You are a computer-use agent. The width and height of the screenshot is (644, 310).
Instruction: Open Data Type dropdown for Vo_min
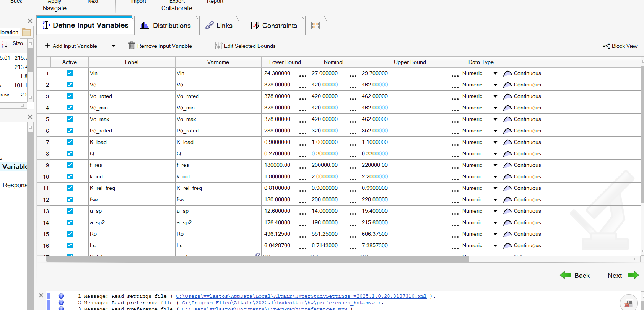[x=495, y=108]
